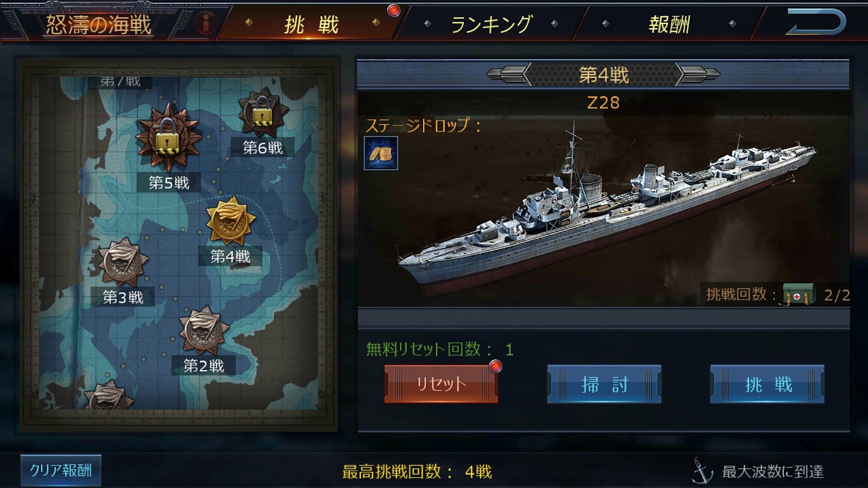The height and width of the screenshot is (488, 868).
Task: Switch to the 挑戦 tab
Action: coord(311,24)
